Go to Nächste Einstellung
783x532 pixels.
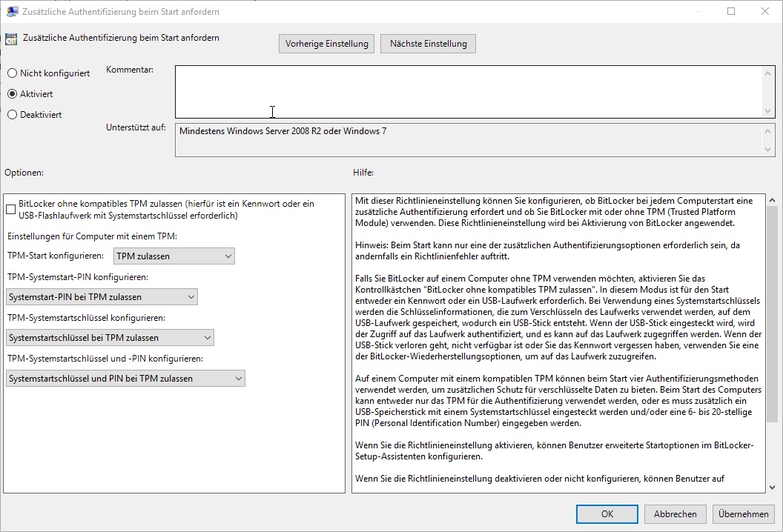428,44
